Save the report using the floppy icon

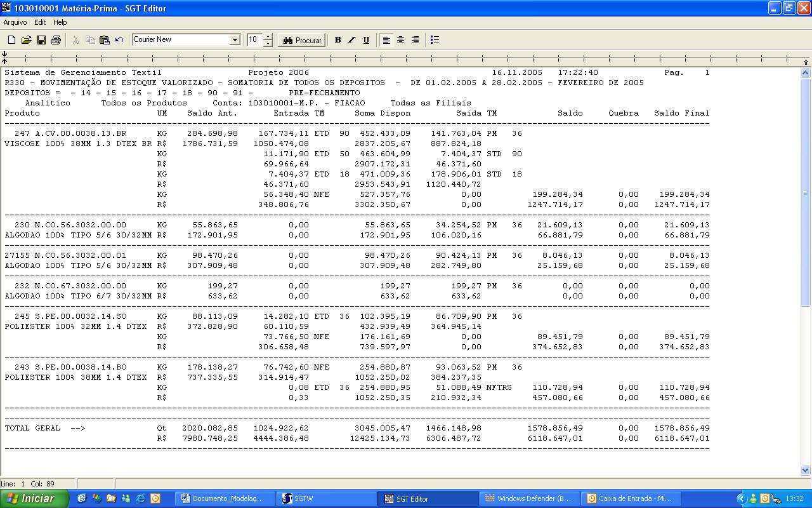41,40
